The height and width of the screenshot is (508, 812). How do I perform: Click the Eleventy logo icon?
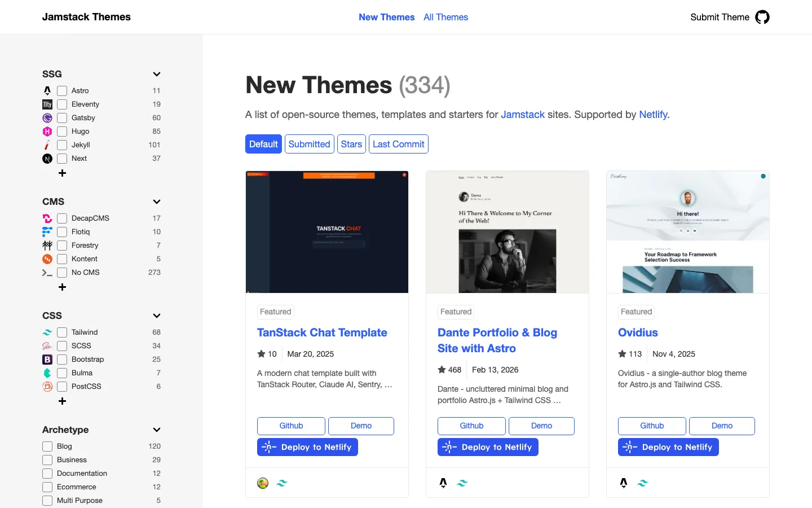point(47,104)
